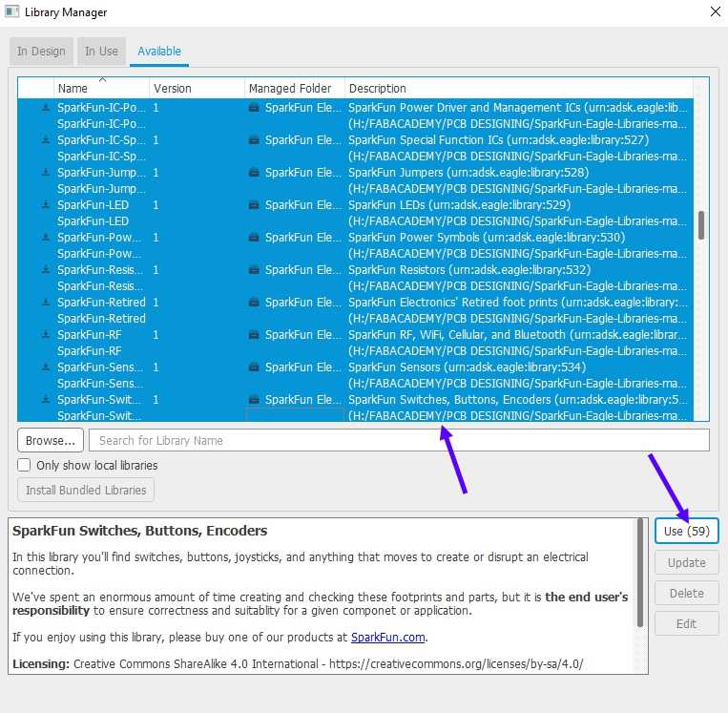Click the SparkFun Switches, Buttons, Encoders heading
Viewport: 728px width, 713px height.
coord(139,531)
